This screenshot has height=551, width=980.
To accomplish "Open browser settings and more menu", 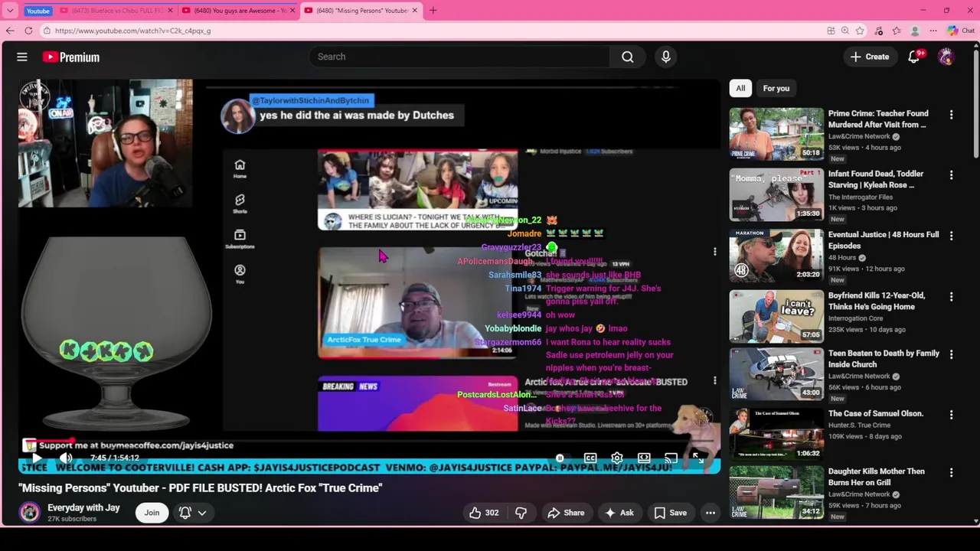I will point(933,31).
